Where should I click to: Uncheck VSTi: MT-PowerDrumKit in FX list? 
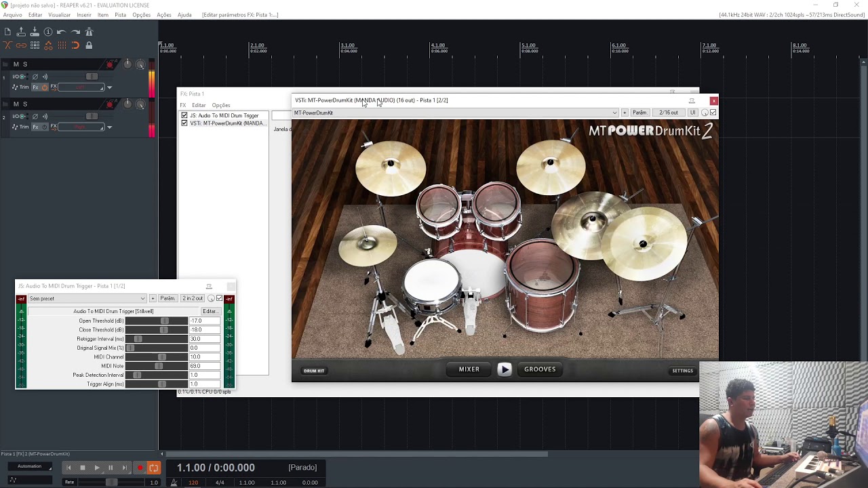[184, 123]
